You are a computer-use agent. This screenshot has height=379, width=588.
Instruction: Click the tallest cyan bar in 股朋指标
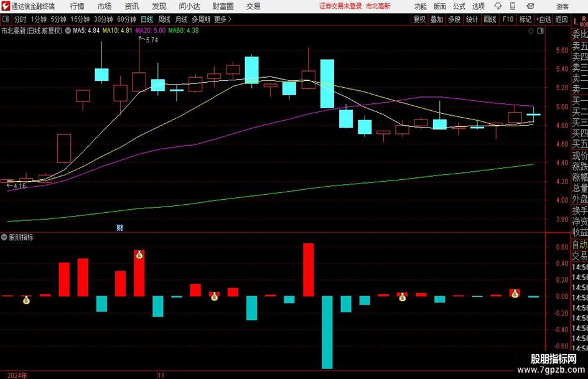coord(327,332)
